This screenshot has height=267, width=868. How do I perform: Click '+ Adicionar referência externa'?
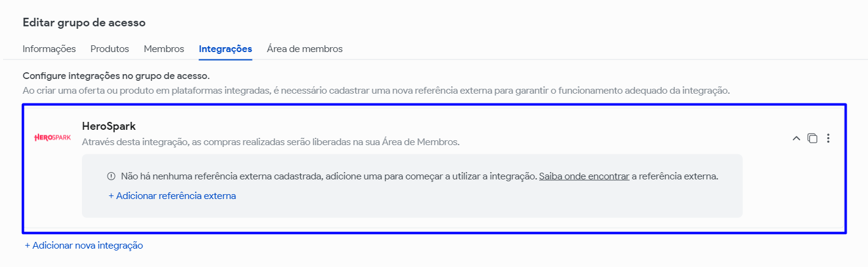172,196
